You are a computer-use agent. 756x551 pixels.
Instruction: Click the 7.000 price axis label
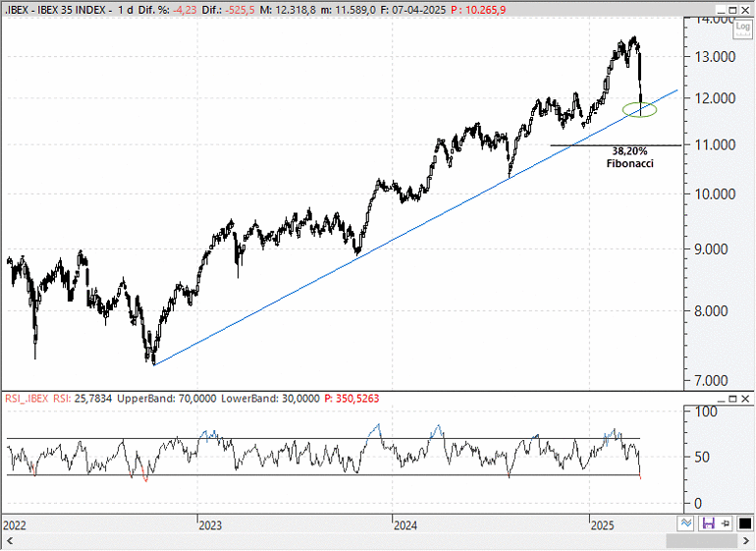coord(711,380)
